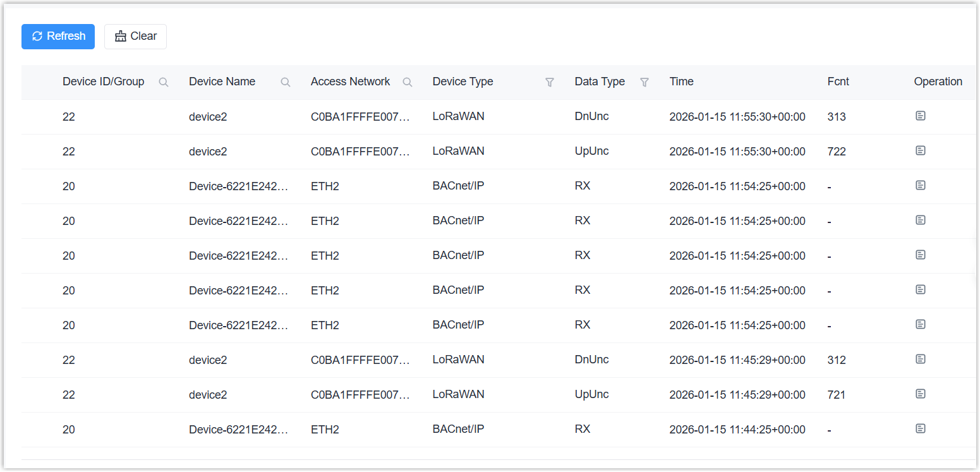
Task: Click the Fcnt column header
Action: tap(838, 82)
